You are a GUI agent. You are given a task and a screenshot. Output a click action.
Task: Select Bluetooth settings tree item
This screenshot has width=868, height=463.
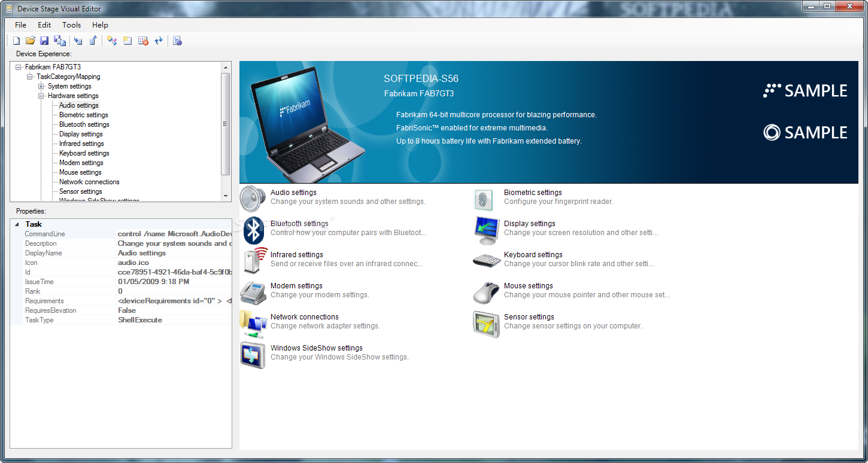coord(84,124)
